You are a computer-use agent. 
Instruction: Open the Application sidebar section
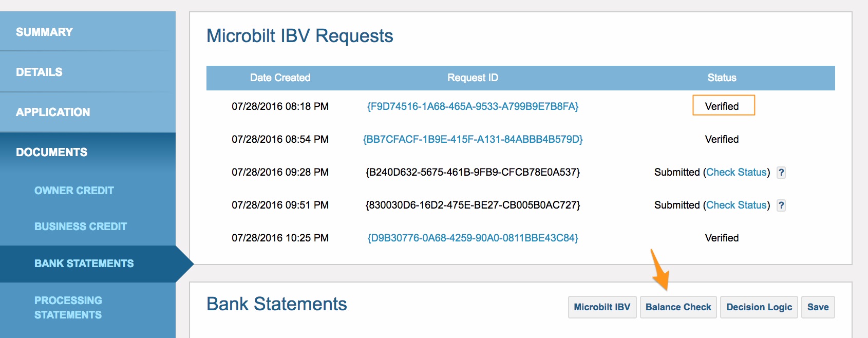point(88,112)
